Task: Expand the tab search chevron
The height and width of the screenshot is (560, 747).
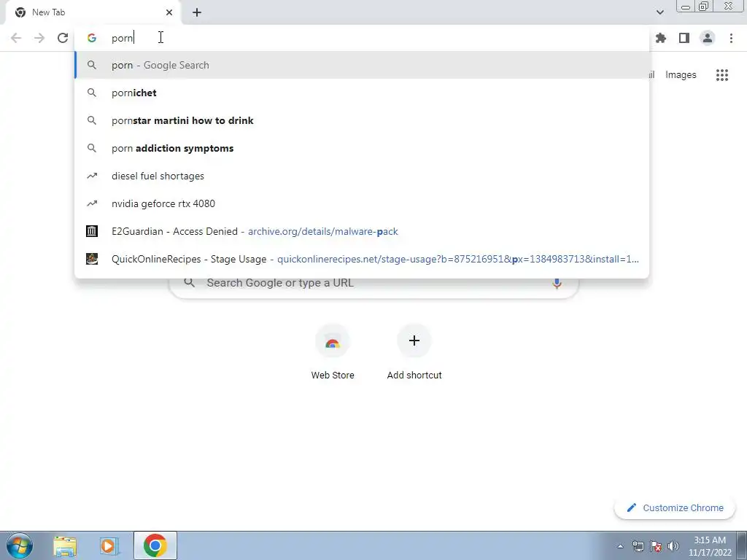Action: point(659,12)
